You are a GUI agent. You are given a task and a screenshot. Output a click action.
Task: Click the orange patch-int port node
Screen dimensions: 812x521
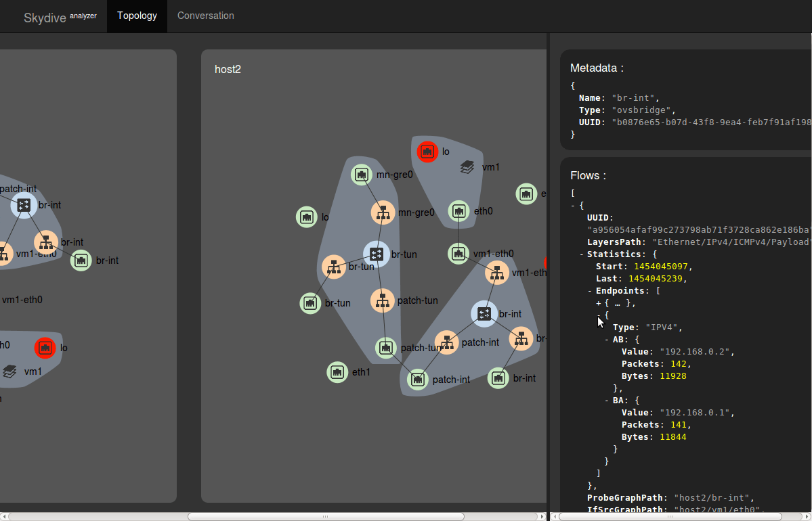click(446, 342)
